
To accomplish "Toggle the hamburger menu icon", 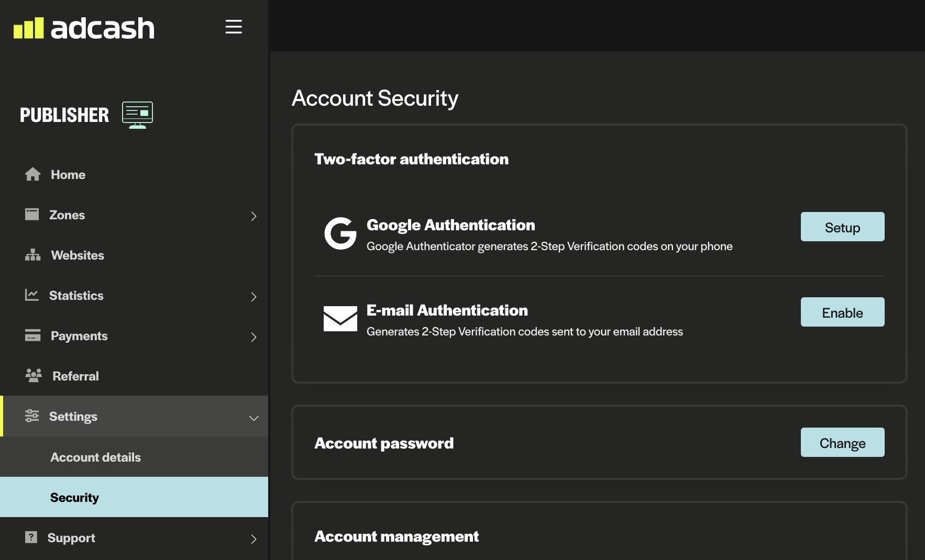I will tap(234, 27).
